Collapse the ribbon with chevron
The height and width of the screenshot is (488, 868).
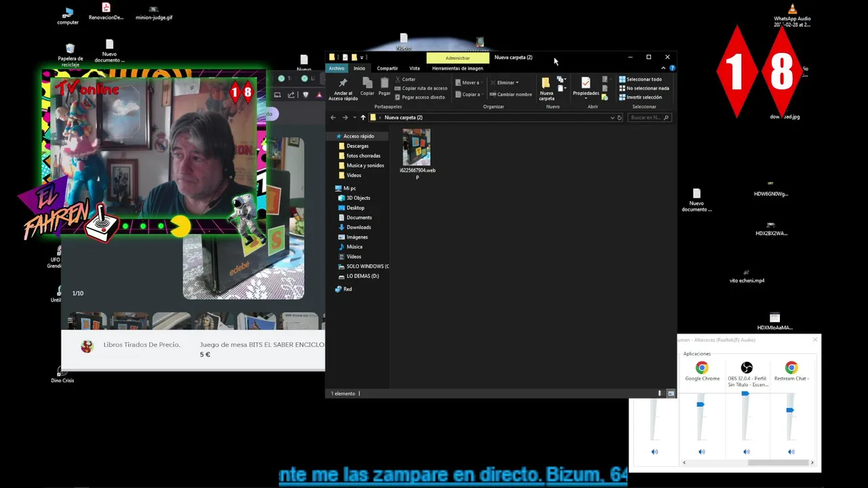tap(663, 68)
